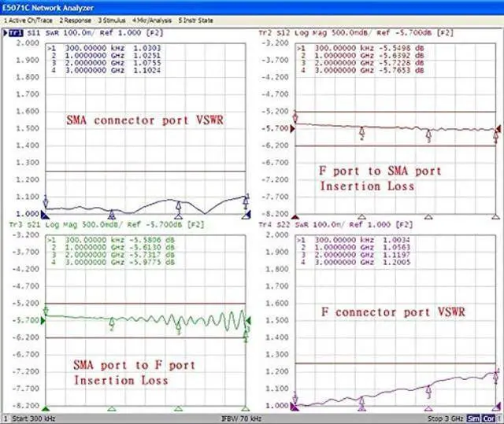This screenshot has height=424, width=504.
Task: Select marker 4 on the S11 SWR trace
Action: coord(246,202)
